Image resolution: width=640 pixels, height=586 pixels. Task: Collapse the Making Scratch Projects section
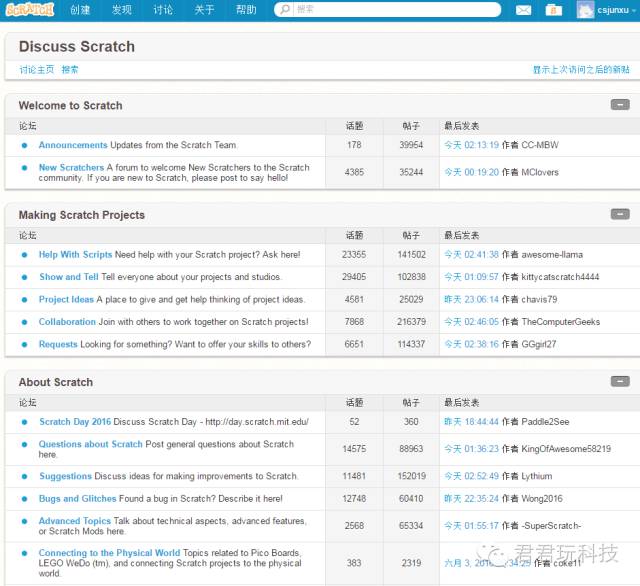(620, 214)
